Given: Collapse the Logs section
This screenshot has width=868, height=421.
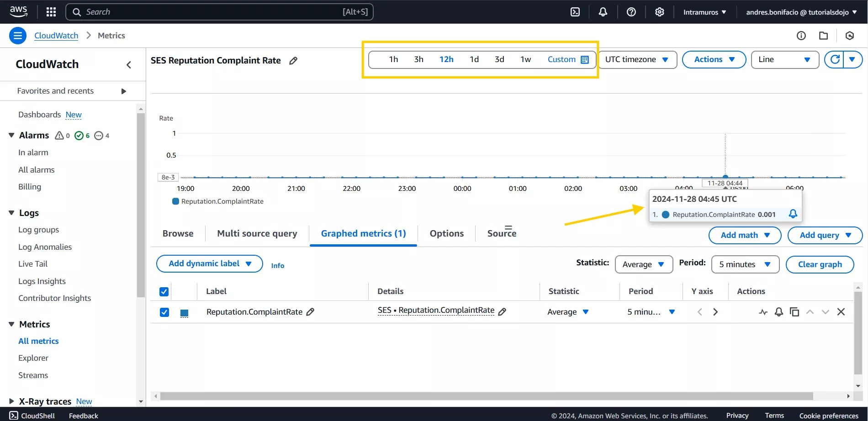Looking at the screenshot, I should click(11, 213).
